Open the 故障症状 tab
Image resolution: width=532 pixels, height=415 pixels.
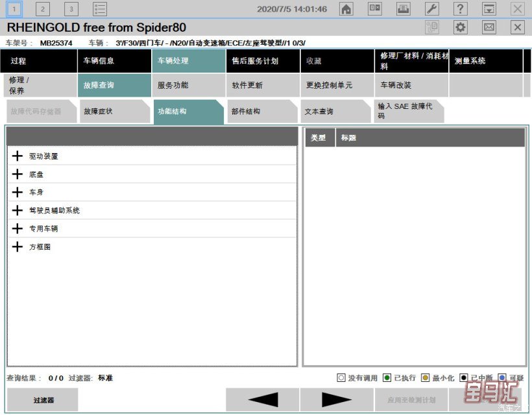(x=115, y=112)
